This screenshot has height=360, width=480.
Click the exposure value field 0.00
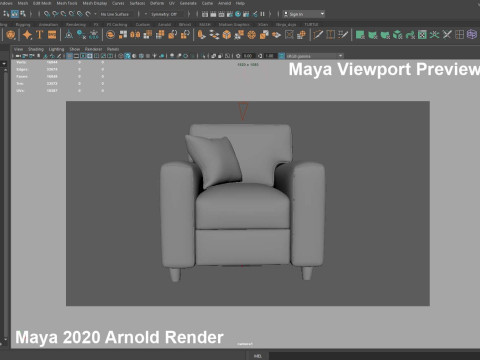coord(248,56)
